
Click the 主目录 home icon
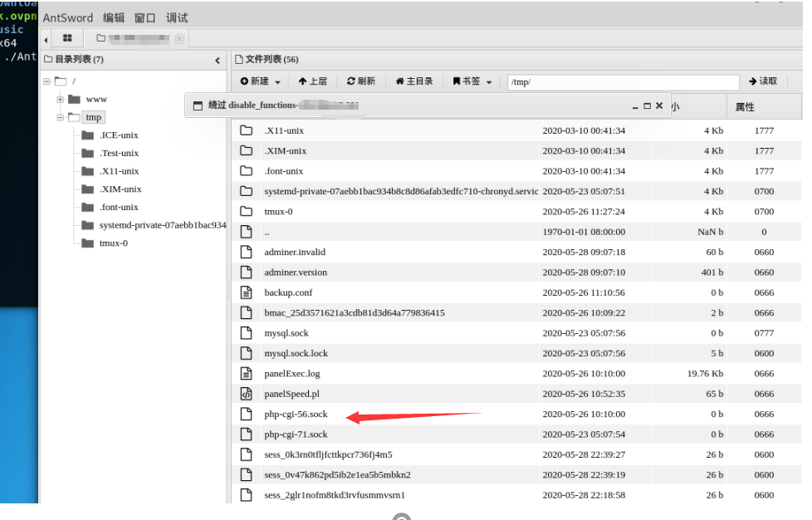click(400, 81)
